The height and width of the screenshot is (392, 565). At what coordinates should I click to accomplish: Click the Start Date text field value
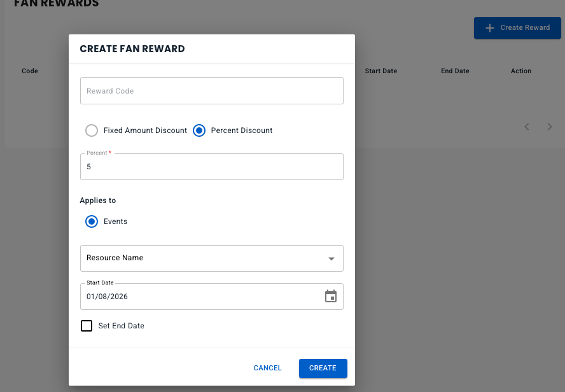(191, 297)
